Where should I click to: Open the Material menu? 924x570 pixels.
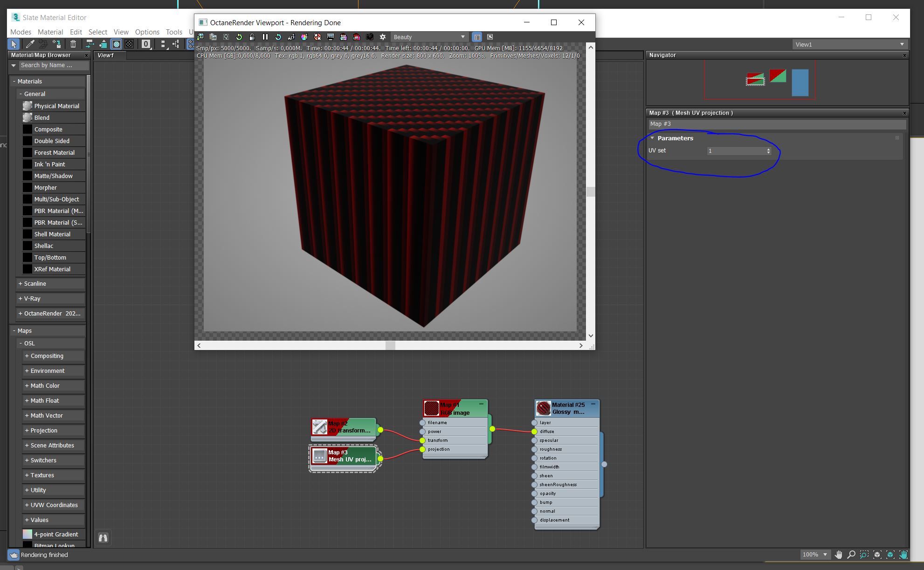coord(50,32)
